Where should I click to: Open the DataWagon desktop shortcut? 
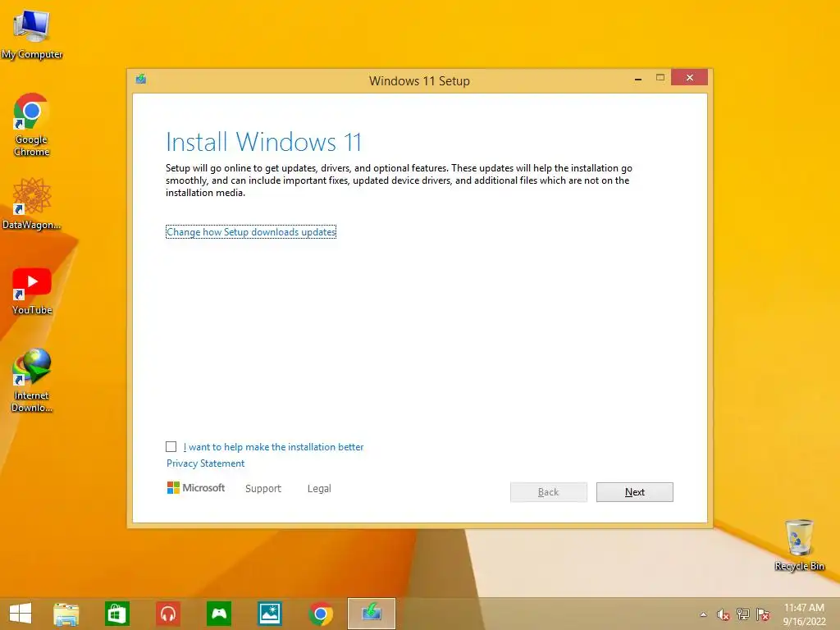point(32,204)
